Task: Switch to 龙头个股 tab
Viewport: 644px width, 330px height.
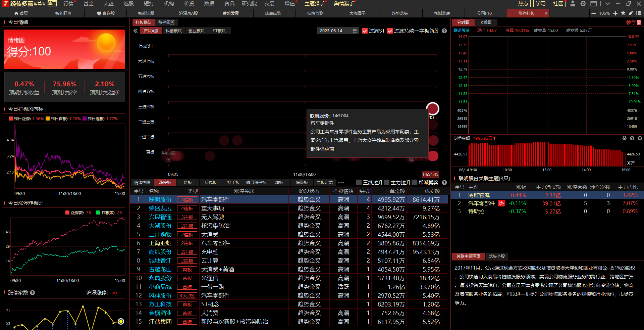Action: pyautogui.click(x=497, y=256)
